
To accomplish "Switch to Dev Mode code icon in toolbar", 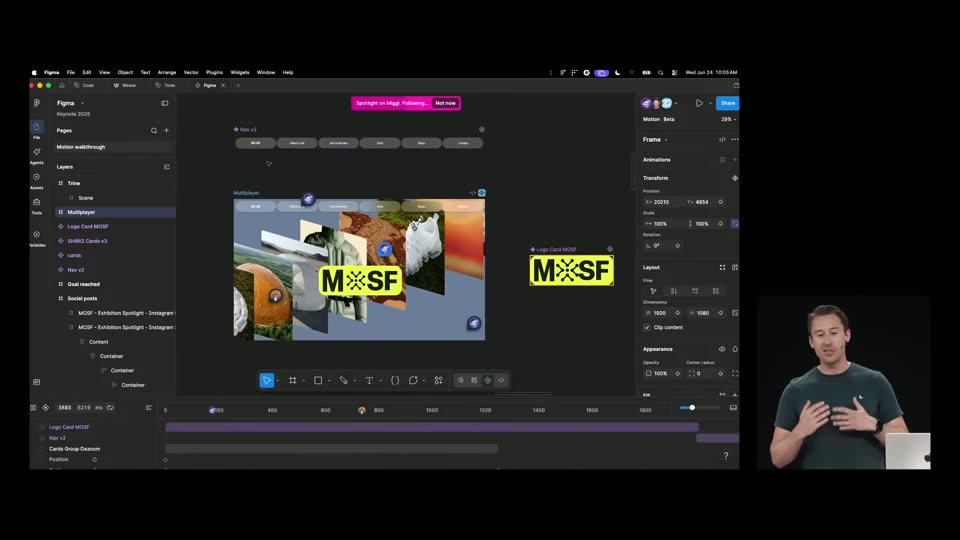I will pos(501,380).
